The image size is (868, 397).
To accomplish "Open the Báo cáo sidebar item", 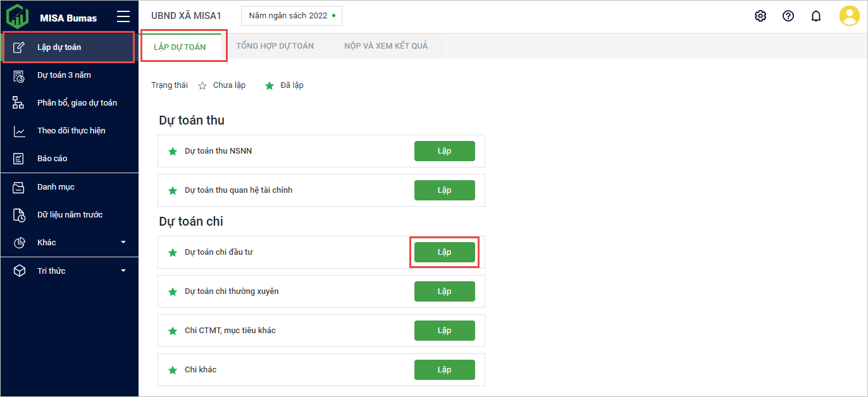I will 52,159.
